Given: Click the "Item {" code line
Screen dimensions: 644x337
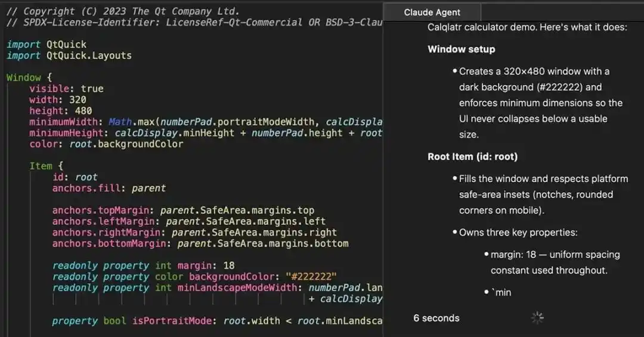Looking at the screenshot, I should 46,166.
